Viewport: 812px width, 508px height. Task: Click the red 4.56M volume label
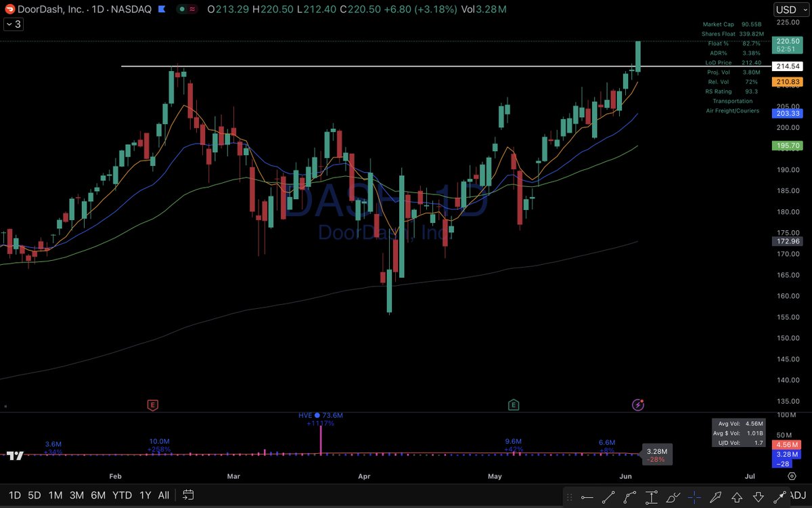point(788,445)
